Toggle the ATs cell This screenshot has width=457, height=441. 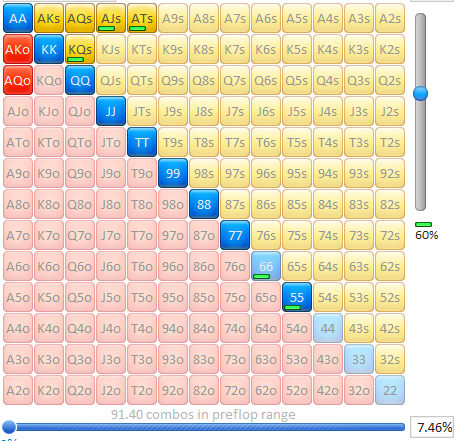point(142,18)
